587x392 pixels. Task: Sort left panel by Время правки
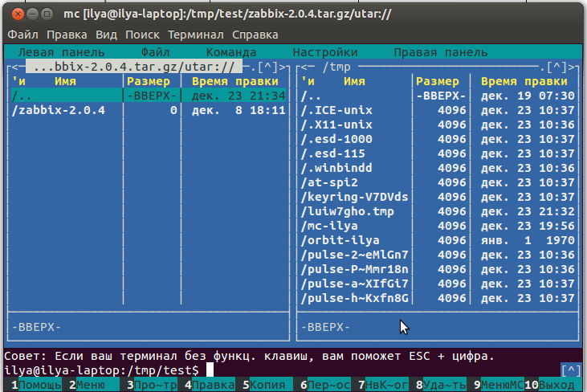pos(234,82)
